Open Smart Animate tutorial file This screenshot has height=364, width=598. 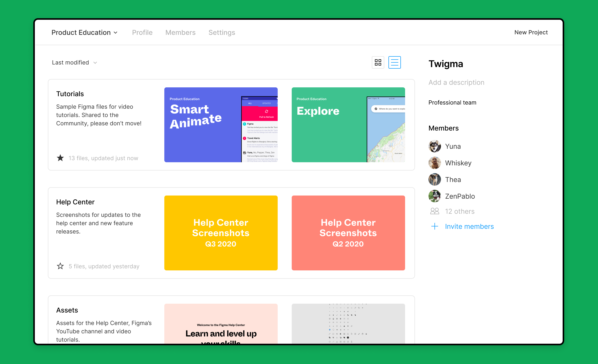coord(221,124)
